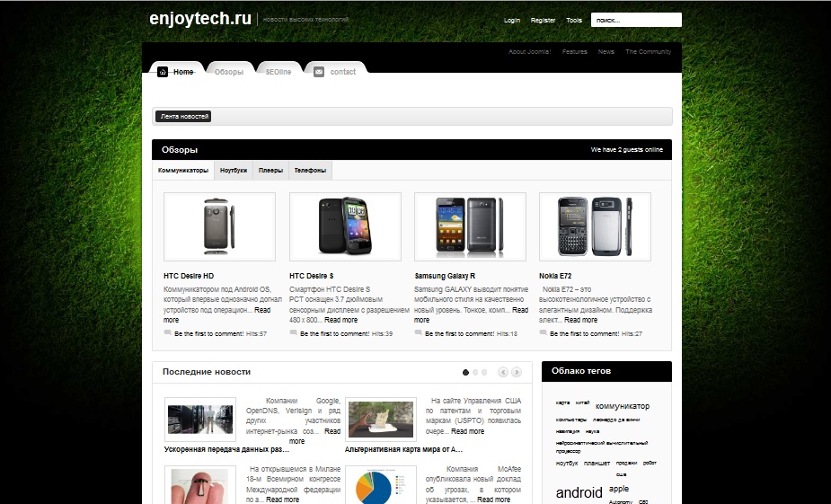Viewport: 831px width, 504px height.
Task: Focus the поиск search field
Action: point(636,20)
